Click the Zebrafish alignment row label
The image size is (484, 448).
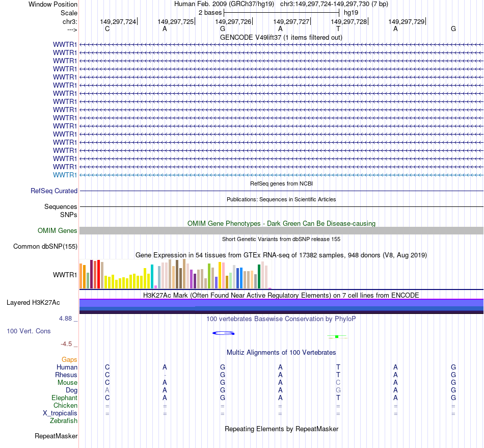coord(64,421)
